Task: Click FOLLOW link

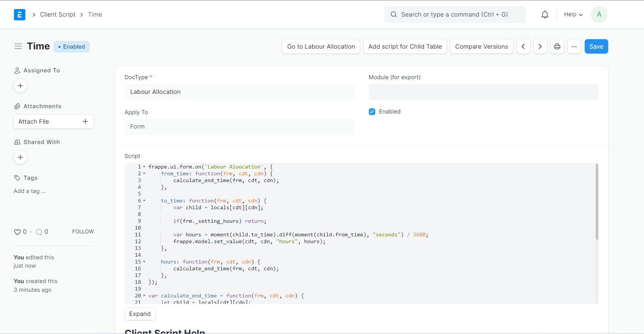Action: tap(83, 231)
